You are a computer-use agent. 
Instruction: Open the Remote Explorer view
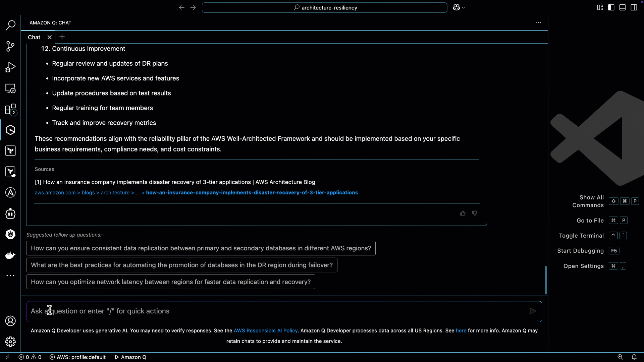pos(10,88)
